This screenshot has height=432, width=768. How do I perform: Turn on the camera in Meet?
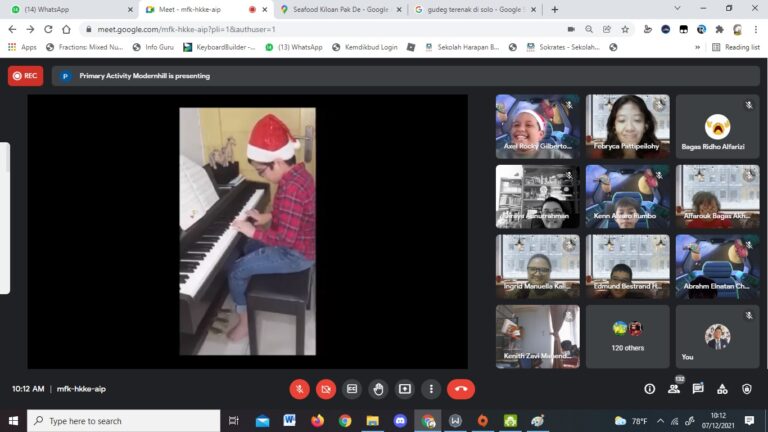(x=326, y=389)
